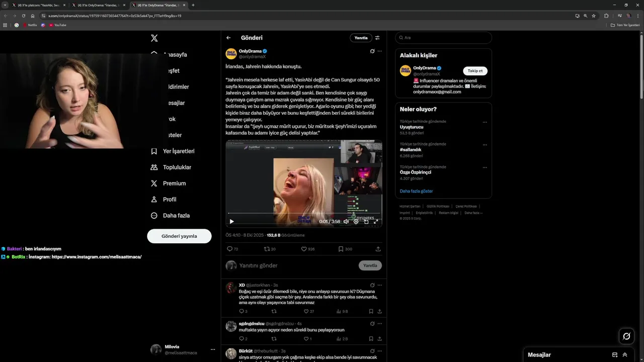The width and height of the screenshot is (644, 362).
Task: Open the options dots for the Uyuşturucu trend
Action: pos(485,122)
